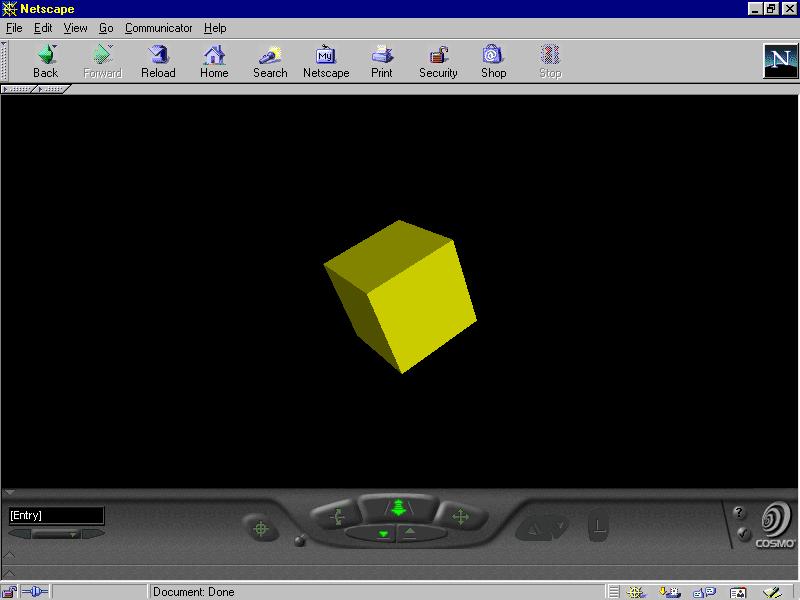Open the File menu
Screen dimensions: 800x600
coord(14,28)
